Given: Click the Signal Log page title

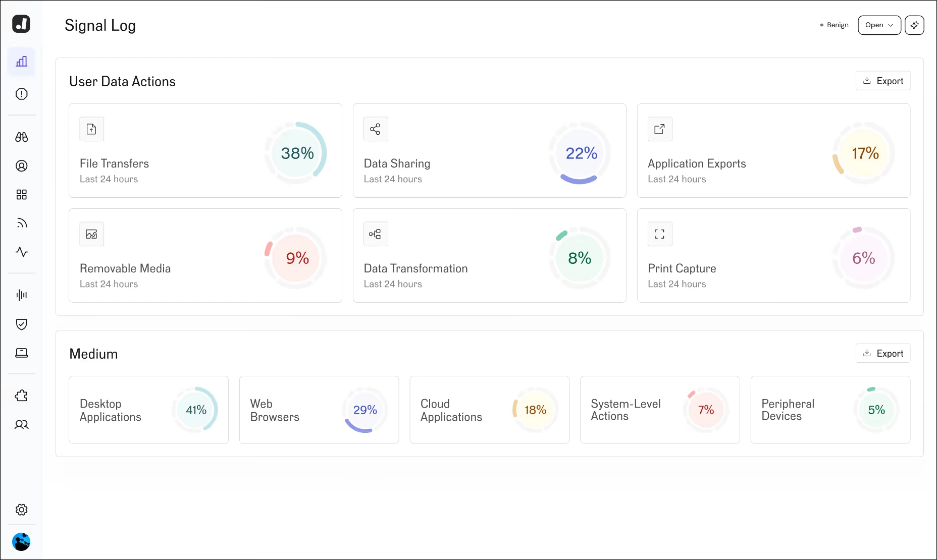Looking at the screenshot, I should (x=100, y=26).
